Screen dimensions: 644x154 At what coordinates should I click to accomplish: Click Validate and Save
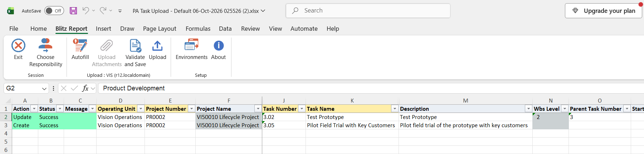pyautogui.click(x=135, y=53)
